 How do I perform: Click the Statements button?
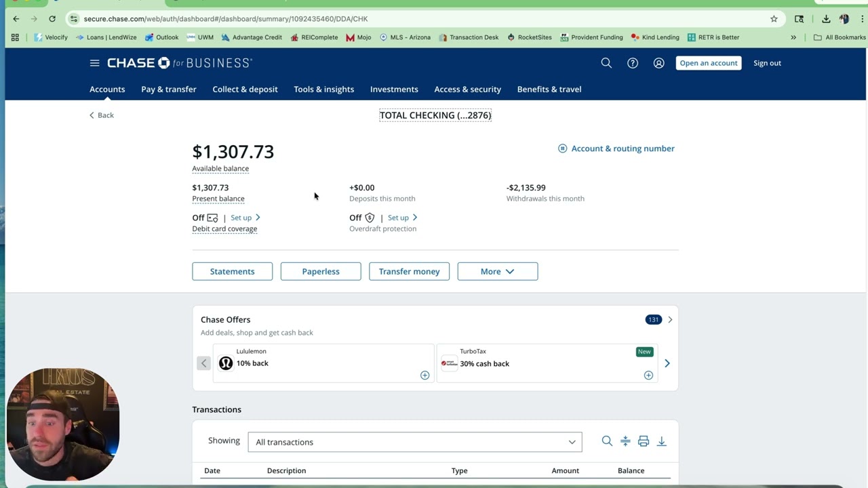(233, 271)
